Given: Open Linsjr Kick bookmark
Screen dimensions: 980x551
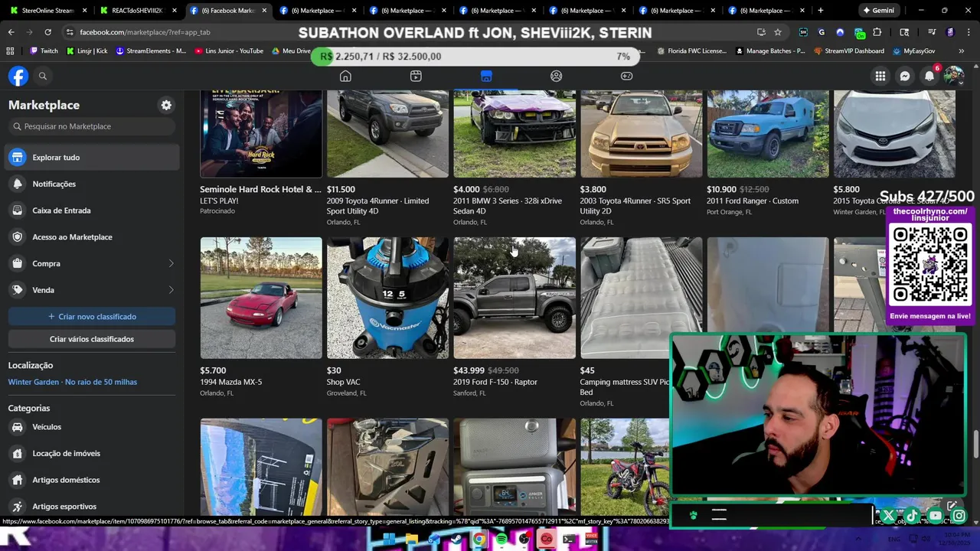Looking at the screenshot, I should [x=87, y=51].
